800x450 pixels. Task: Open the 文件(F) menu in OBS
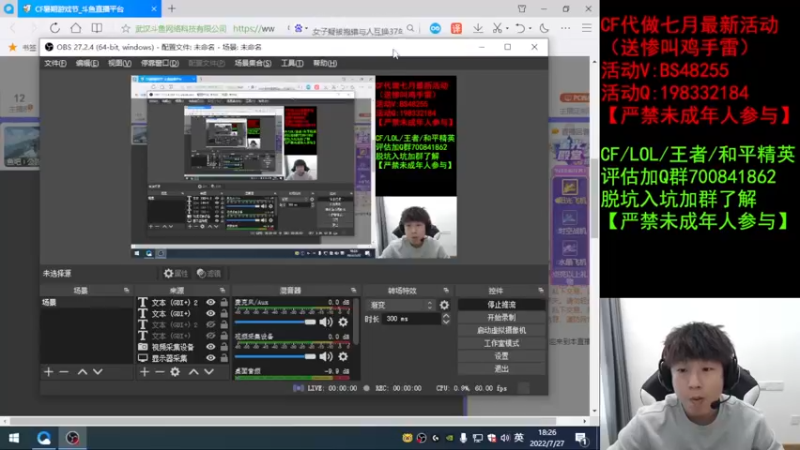coord(55,63)
